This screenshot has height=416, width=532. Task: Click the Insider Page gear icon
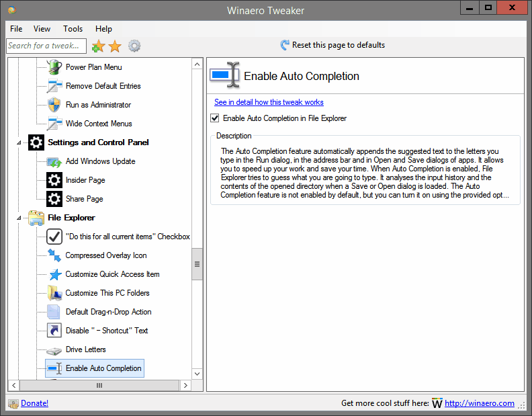click(x=54, y=180)
